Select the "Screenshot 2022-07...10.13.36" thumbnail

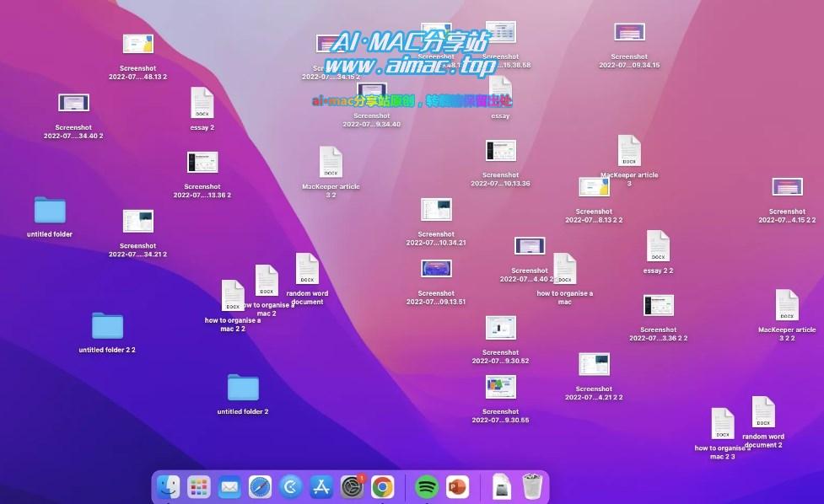click(x=501, y=151)
